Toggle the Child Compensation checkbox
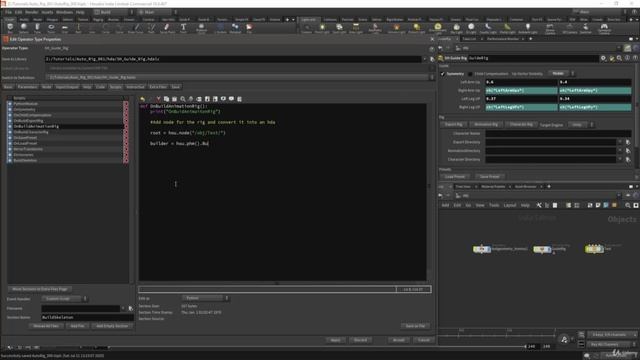The width and height of the screenshot is (640, 360). click(x=470, y=74)
